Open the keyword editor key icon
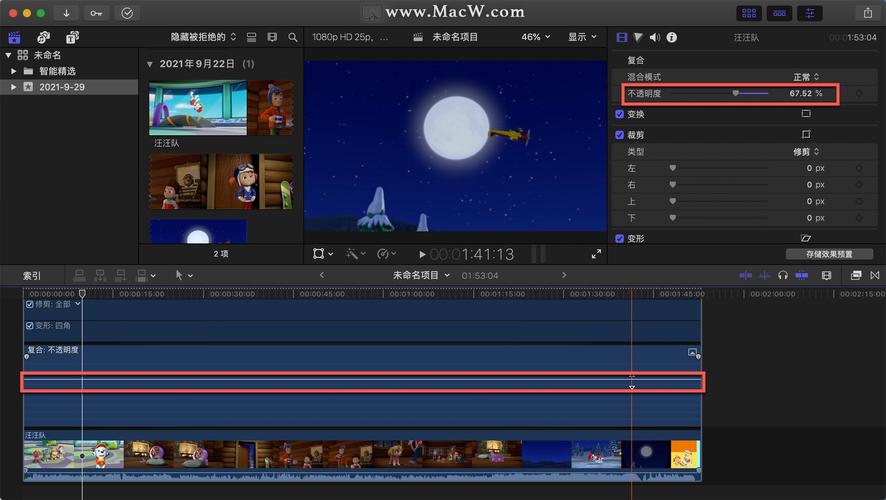 (x=96, y=13)
